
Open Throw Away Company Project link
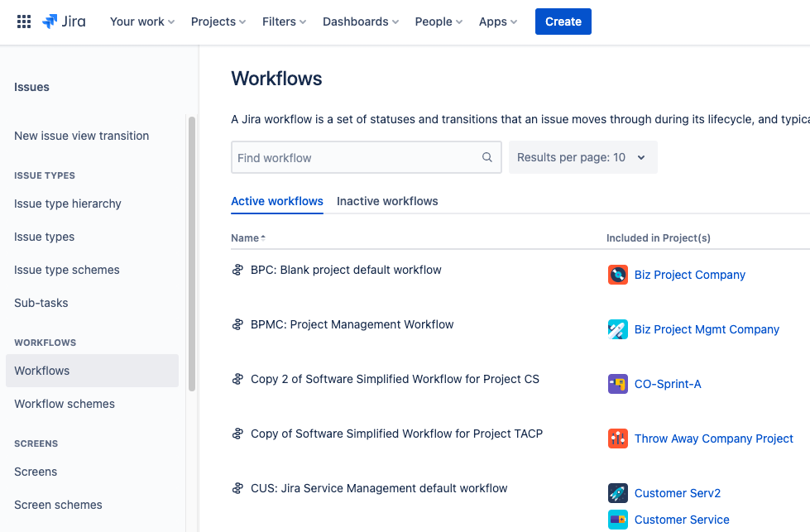point(713,439)
